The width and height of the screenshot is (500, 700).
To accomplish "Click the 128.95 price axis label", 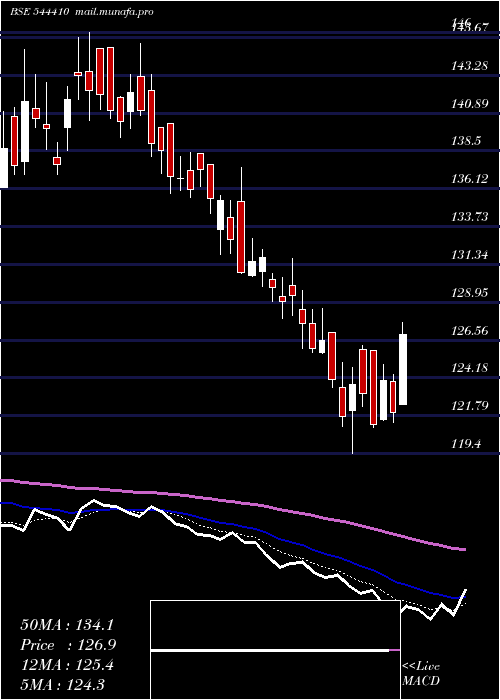I will pos(469,292).
